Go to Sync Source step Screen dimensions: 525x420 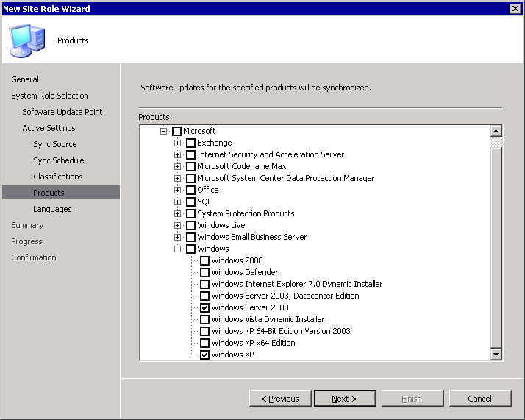point(55,144)
